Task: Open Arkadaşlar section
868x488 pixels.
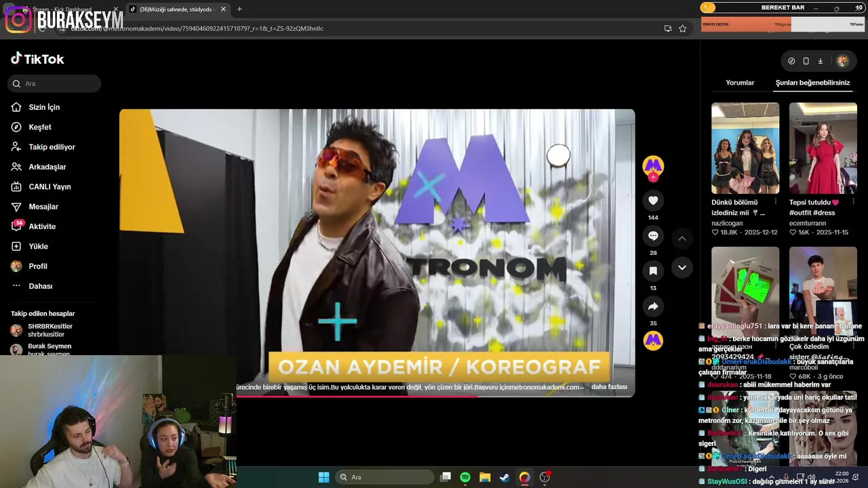Action: (47, 167)
